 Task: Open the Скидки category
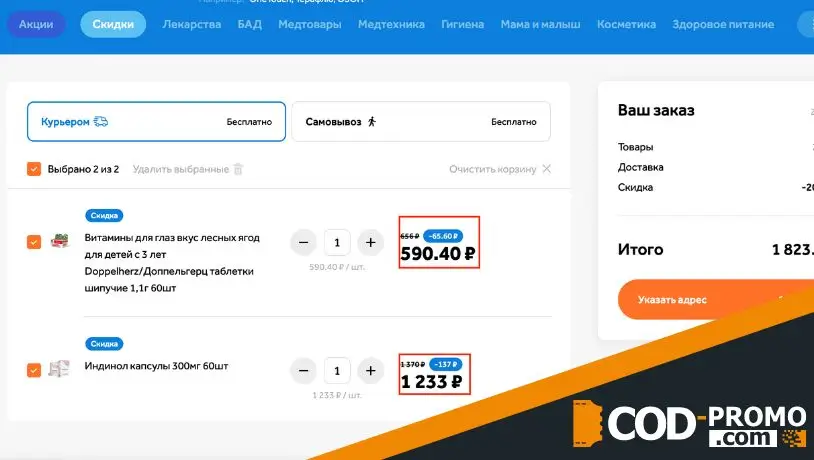coord(113,24)
